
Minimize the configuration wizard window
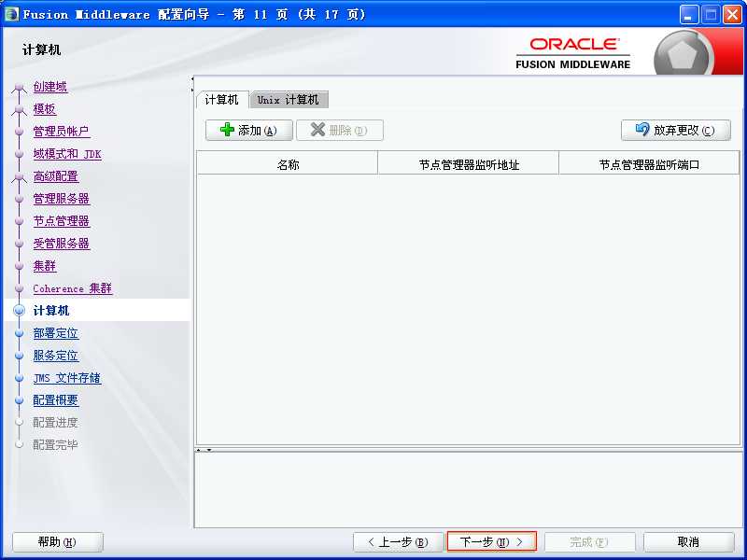[x=688, y=15]
